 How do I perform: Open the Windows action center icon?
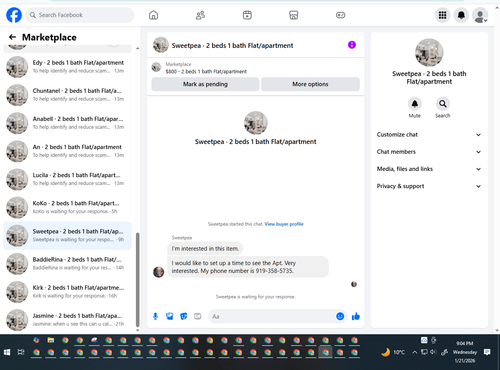pos(487,352)
